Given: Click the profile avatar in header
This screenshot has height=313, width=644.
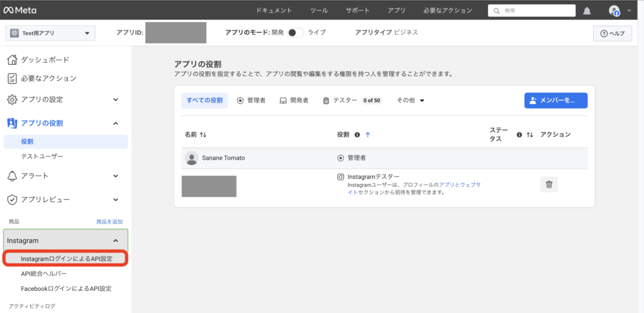Looking at the screenshot, I should (x=614, y=11).
